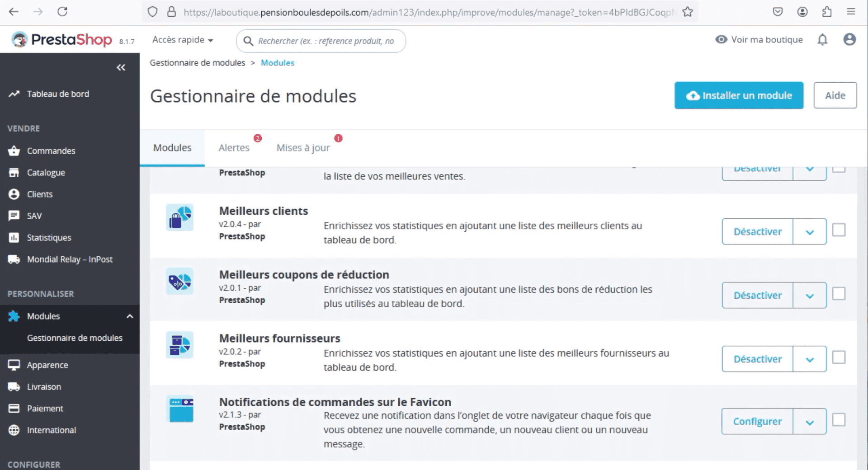Select checkbox for Meilleurs coupons de réduction

(839, 294)
